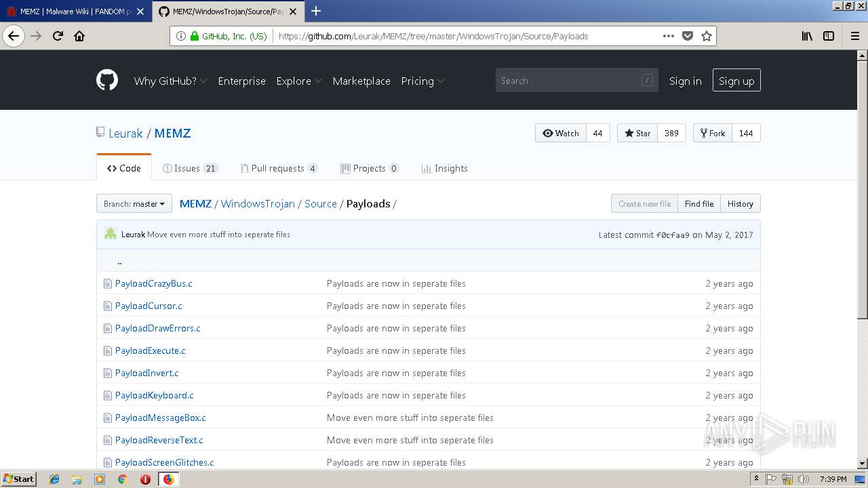Open the Branch: master dropdown
Screen dimensions: 868x488
click(134, 203)
